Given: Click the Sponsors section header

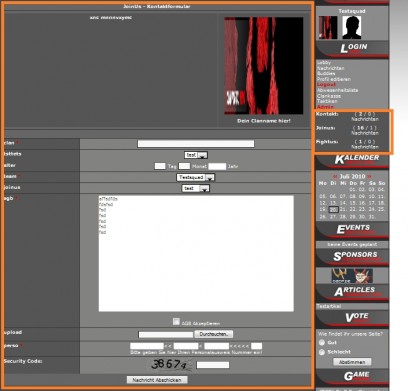Looking at the screenshot, I should (352, 257).
